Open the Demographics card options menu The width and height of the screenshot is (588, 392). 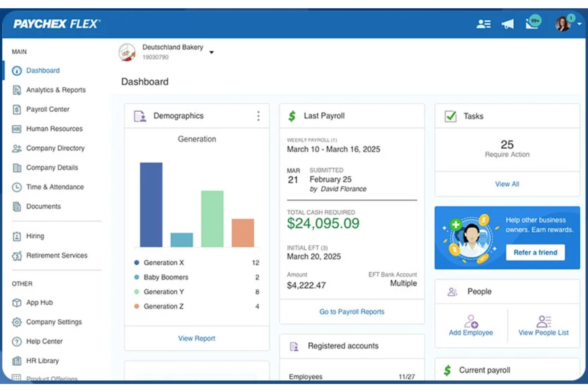(x=258, y=116)
